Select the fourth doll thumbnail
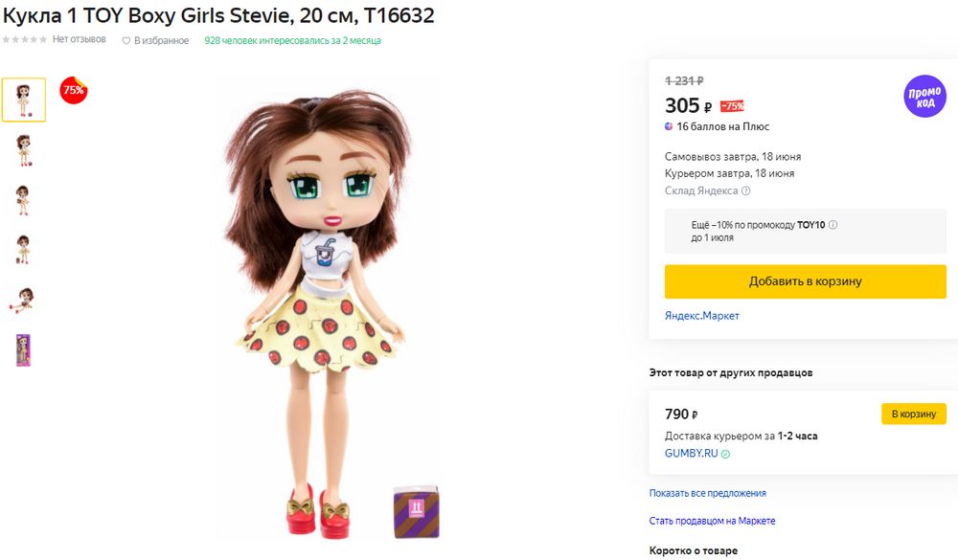 (x=23, y=250)
